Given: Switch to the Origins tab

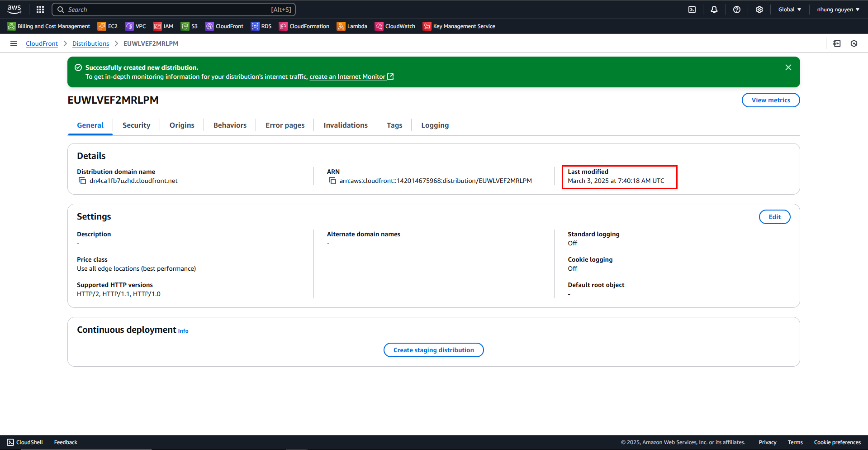Looking at the screenshot, I should [x=182, y=125].
